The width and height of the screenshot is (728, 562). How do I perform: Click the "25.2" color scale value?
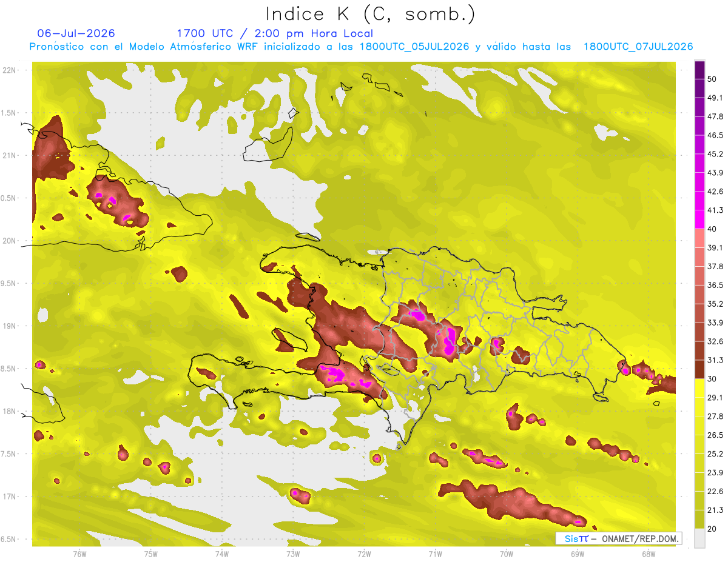(715, 453)
